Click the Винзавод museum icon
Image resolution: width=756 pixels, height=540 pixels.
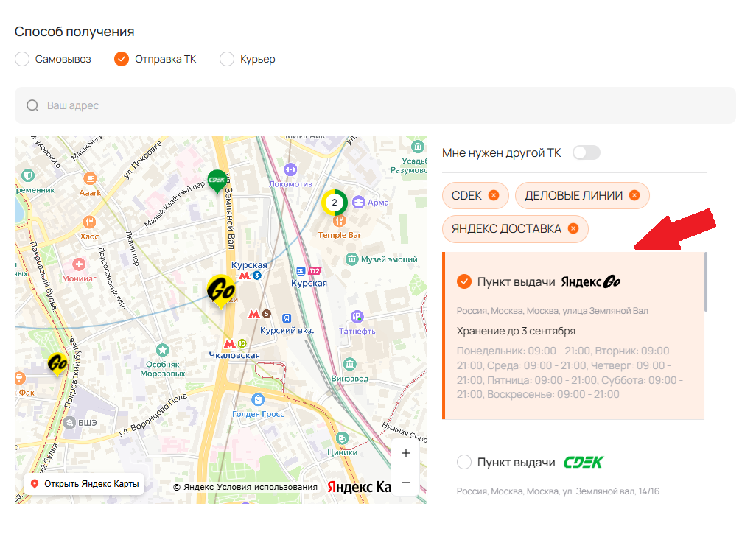coord(349,364)
